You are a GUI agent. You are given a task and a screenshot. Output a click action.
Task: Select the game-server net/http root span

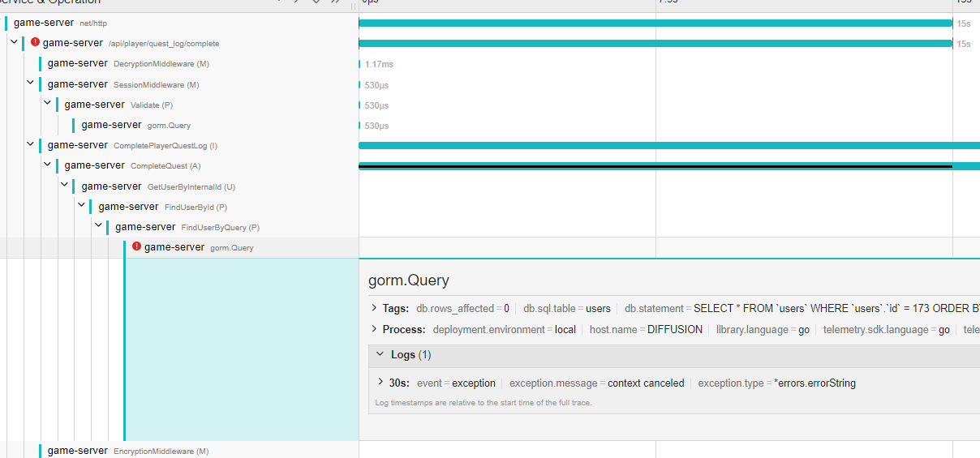(60, 23)
